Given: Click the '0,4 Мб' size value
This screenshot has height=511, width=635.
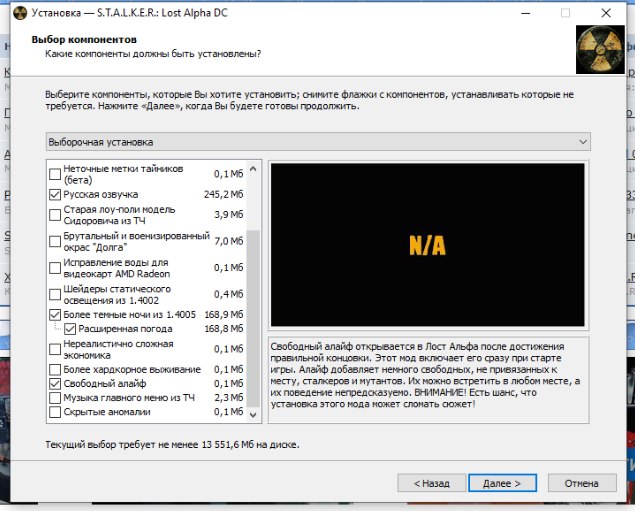Looking at the screenshot, I should click(x=229, y=294).
